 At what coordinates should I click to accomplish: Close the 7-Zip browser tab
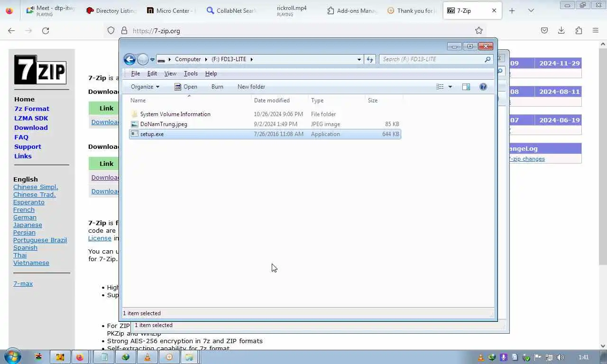click(494, 10)
